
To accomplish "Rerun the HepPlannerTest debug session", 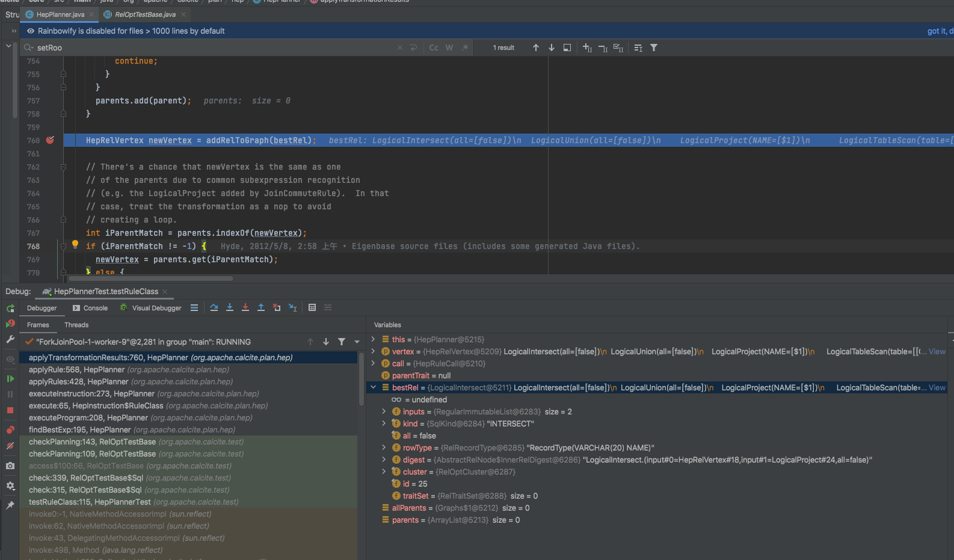I will click(x=10, y=308).
